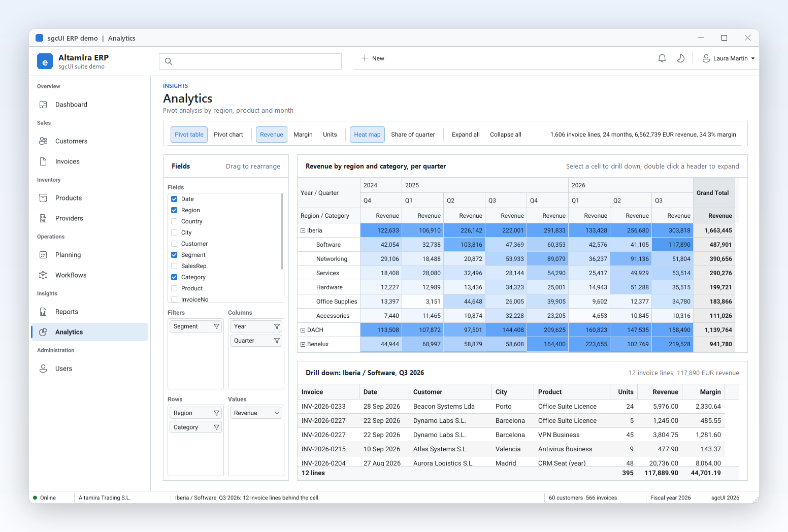Click the Invoices document icon
The height and width of the screenshot is (532, 788).
[x=43, y=161]
